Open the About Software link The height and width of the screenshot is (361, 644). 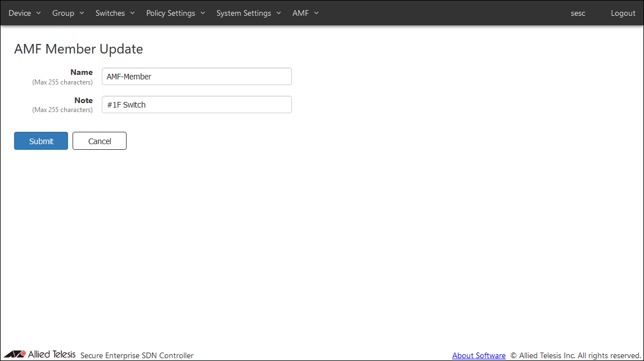[479, 355]
